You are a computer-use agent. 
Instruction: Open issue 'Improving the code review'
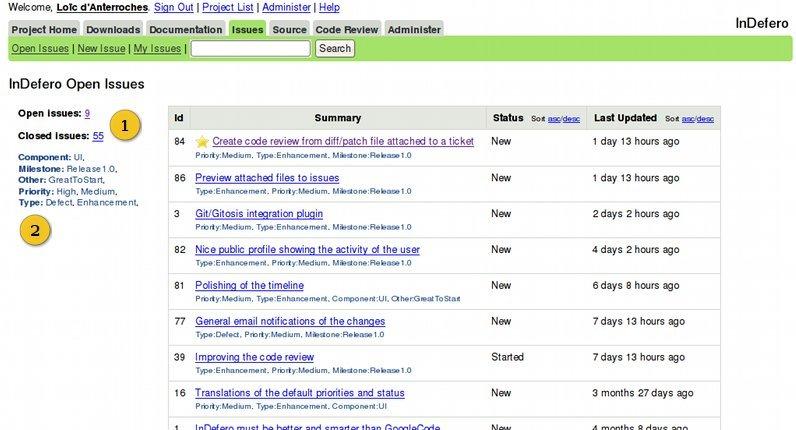(254, 357)
